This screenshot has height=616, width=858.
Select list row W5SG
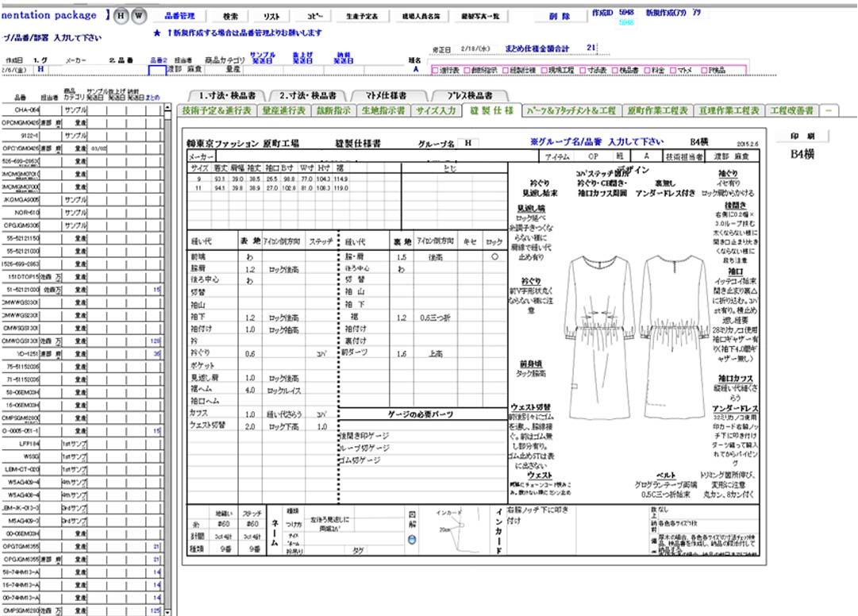[x=85, y=456]
